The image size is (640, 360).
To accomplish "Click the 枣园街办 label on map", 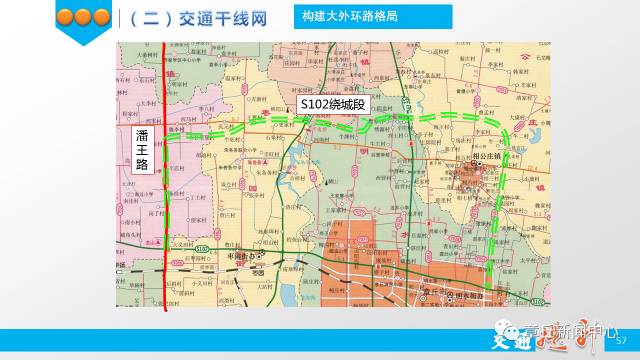I will 241,256.
